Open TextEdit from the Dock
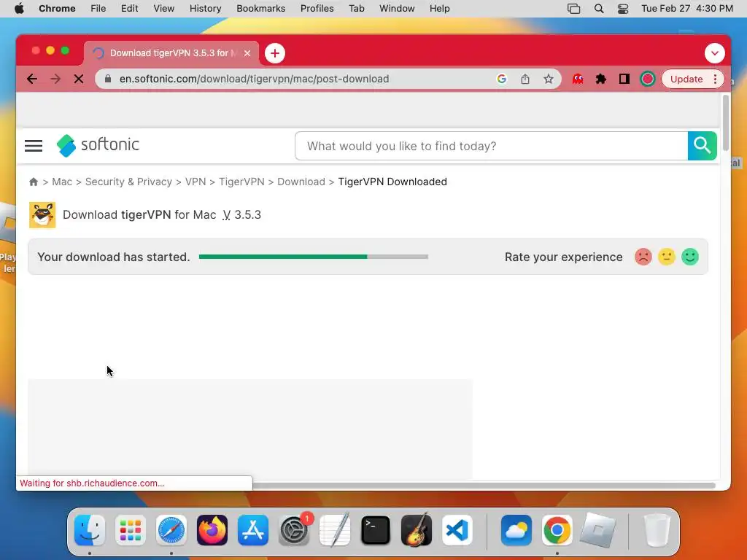 tap(335, 530)
